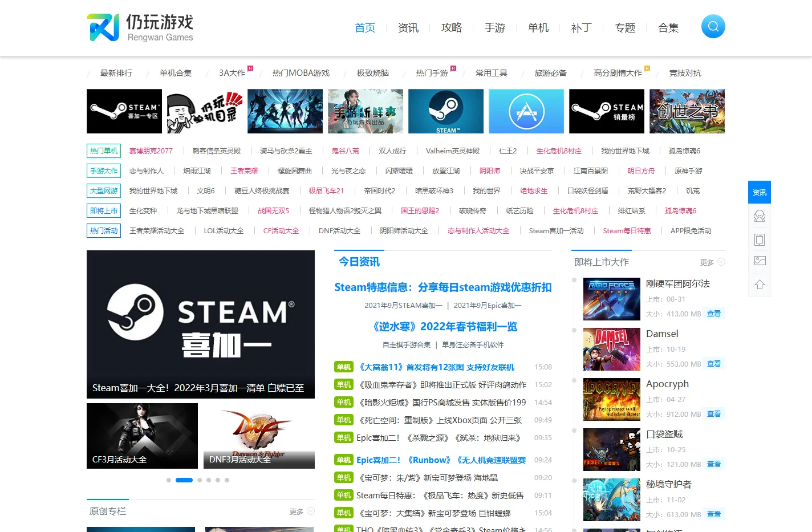
Task: Open the 创世之书 banner tile
Action: (687, 111)
